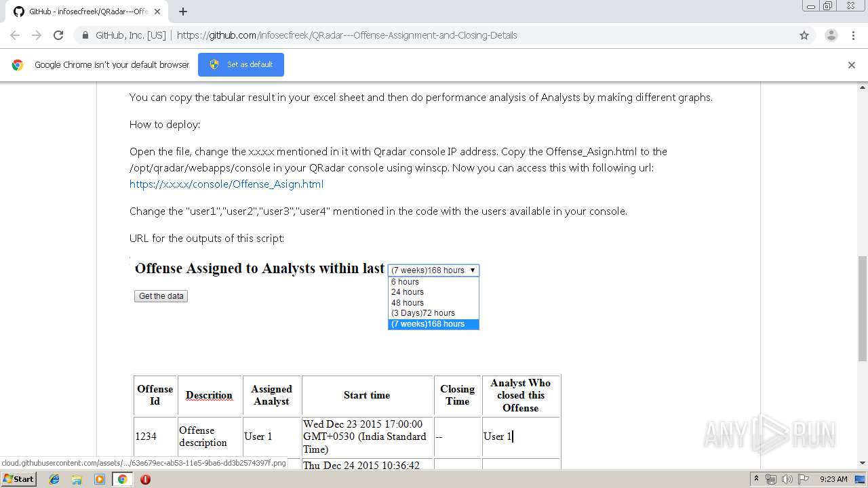Click the address bar URL
Screen dimensions: 868x488
point(347,35)
